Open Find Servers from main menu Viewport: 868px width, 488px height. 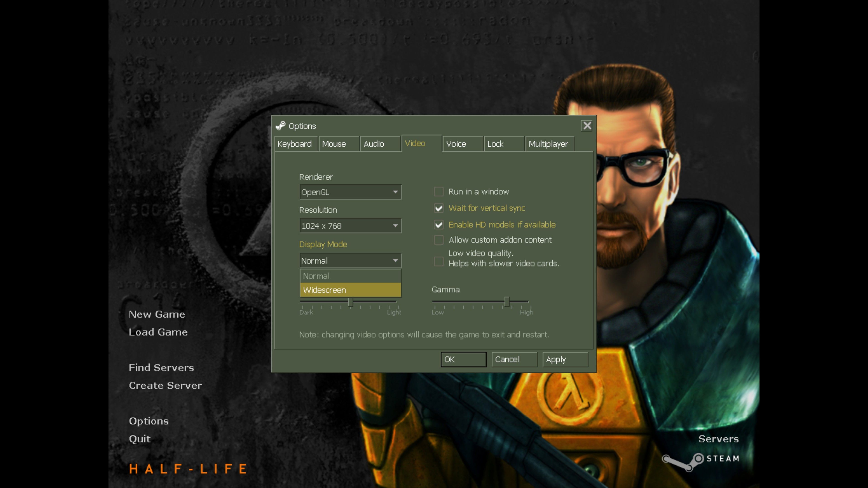click(161, 367)
